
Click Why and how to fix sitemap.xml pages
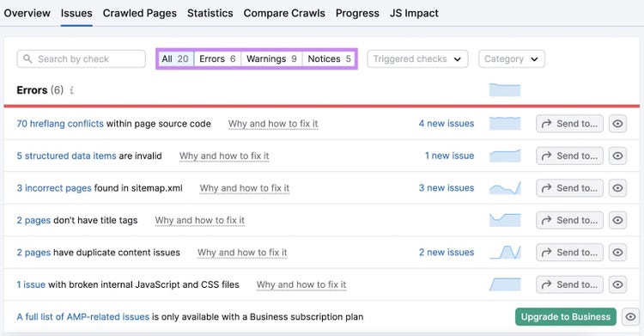pos(245,188)
